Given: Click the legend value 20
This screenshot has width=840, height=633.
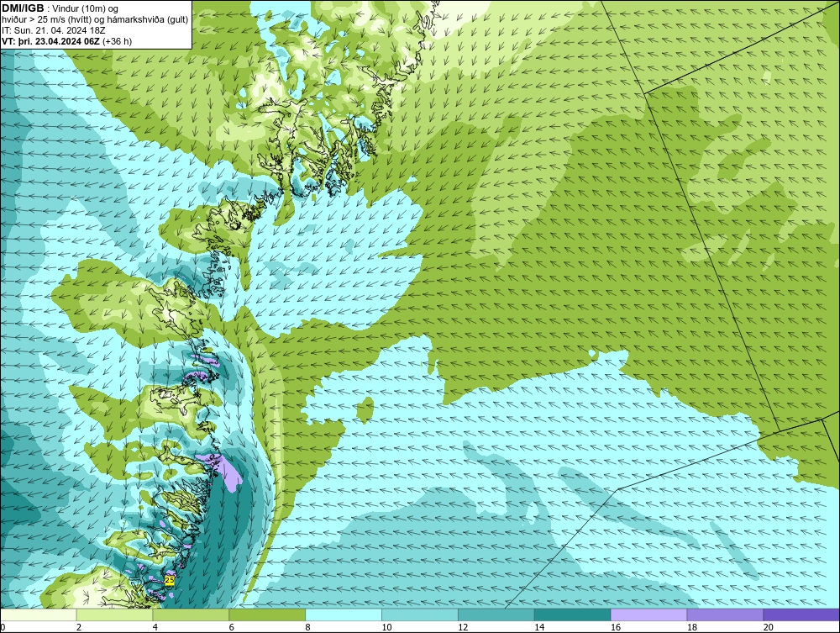Looking at the screenshot, I should pyautogui.click(x=769, y=627).
